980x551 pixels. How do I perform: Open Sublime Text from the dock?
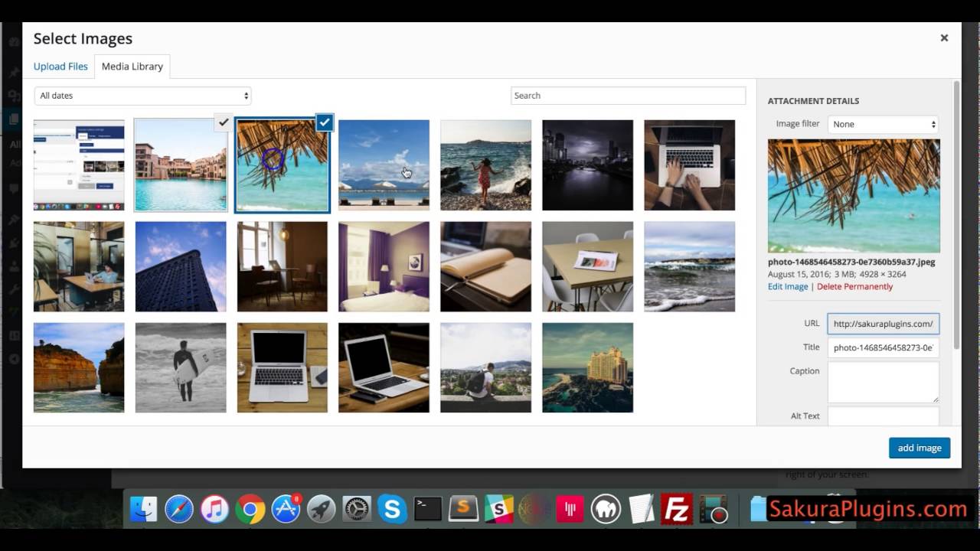pyautogui.click(x=463, y=509)
